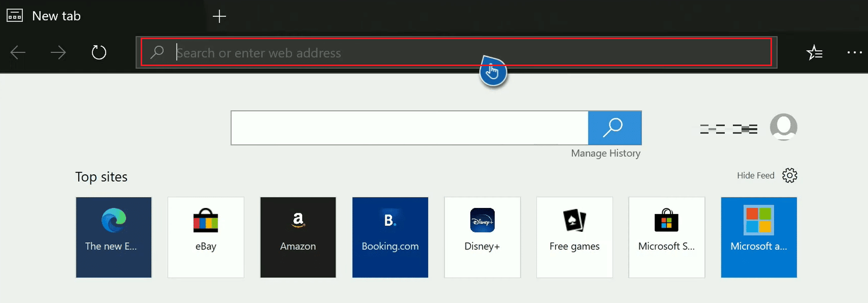Open the Booking.com top site tile
Viewport: 868px width, 303px height.
click(x=390, y=237)
